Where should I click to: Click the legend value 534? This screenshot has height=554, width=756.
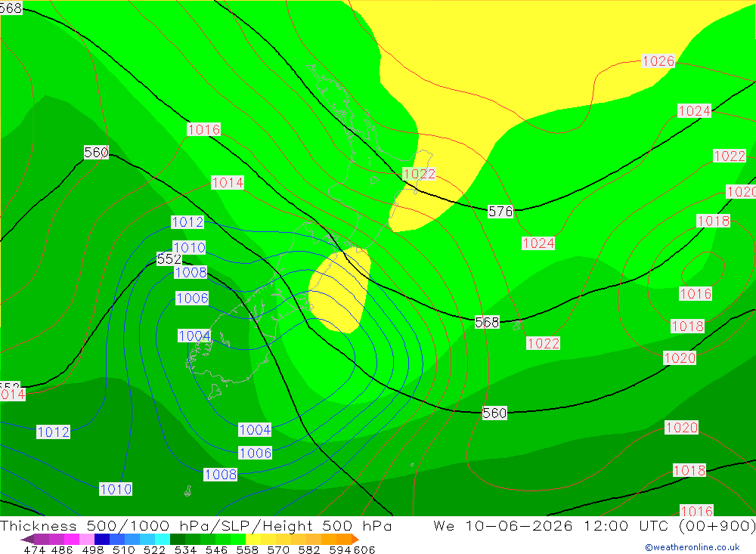pyautogui.click(x=185, y=549)
